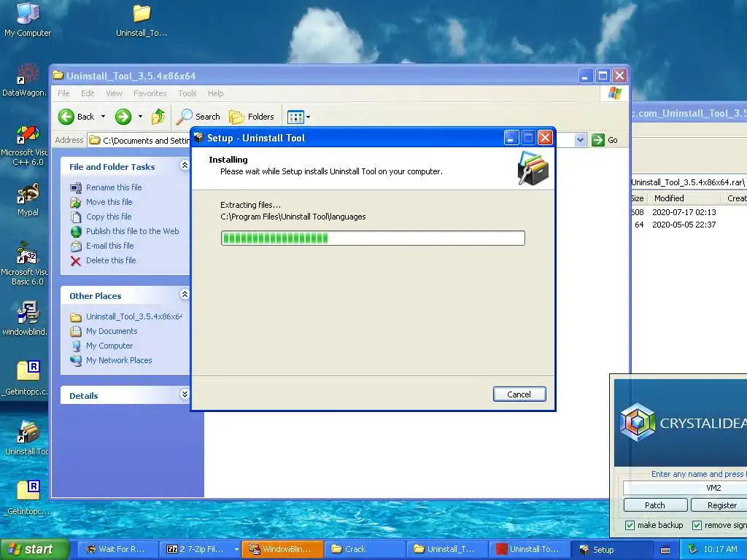This screenshot has height=560, width=747.
Task: Click the installation progress bar
Action: pyautogui.click(x=373, y=238)
